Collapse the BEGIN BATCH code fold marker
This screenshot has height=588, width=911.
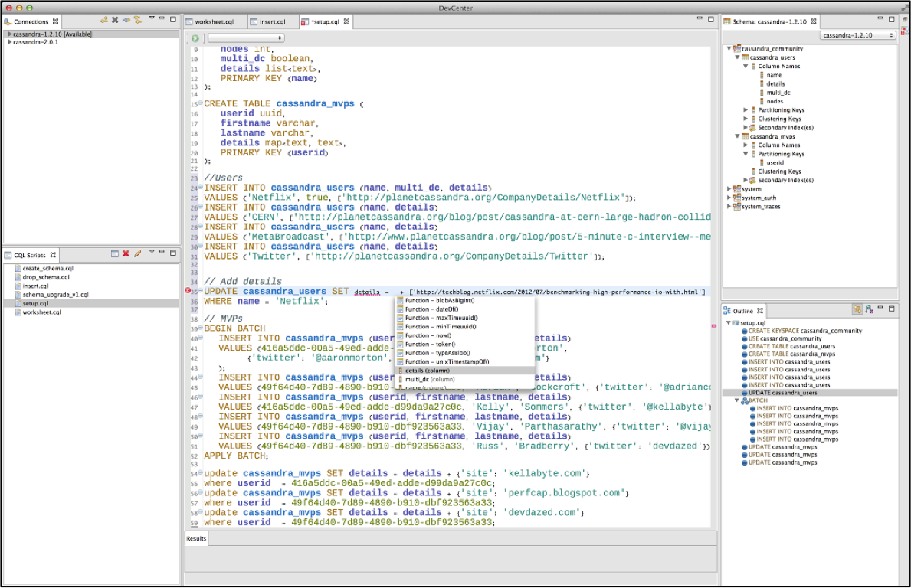[200, 328]
